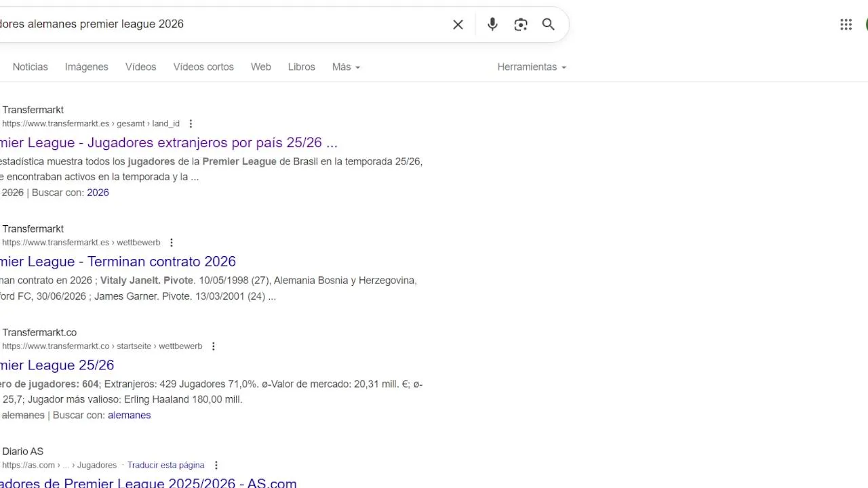This screenshot has height=488, width=868.
Task: Open the Jugadores extranjeros por país 25/26 result
Action: tap(169, 143)
